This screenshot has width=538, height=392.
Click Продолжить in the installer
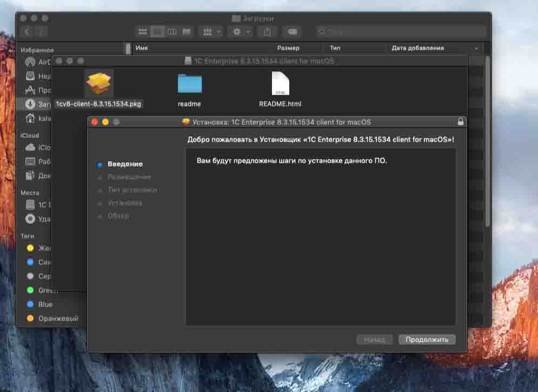coord(427,340)
